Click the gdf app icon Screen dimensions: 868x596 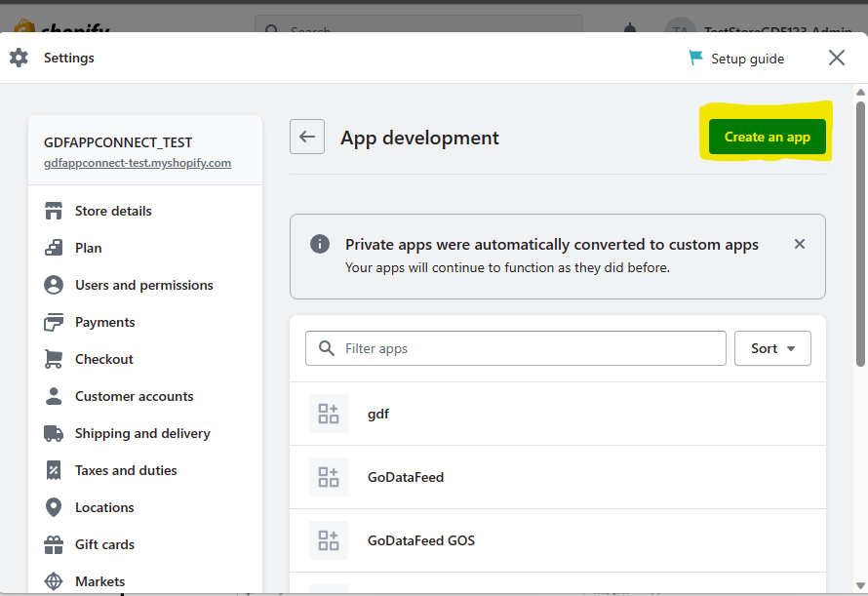329,414
